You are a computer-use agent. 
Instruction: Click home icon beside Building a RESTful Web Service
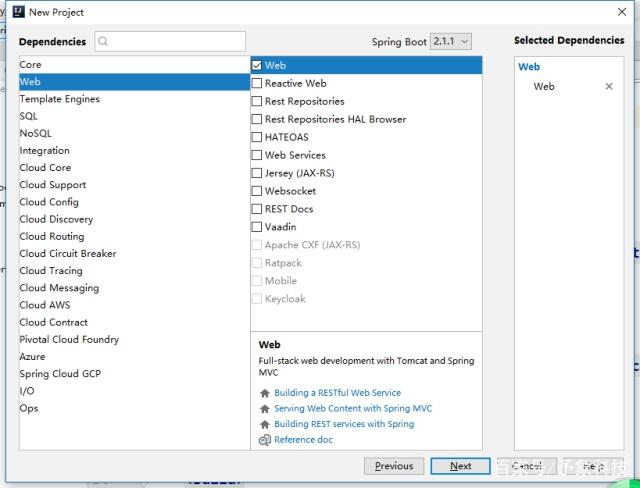(264, 393)
